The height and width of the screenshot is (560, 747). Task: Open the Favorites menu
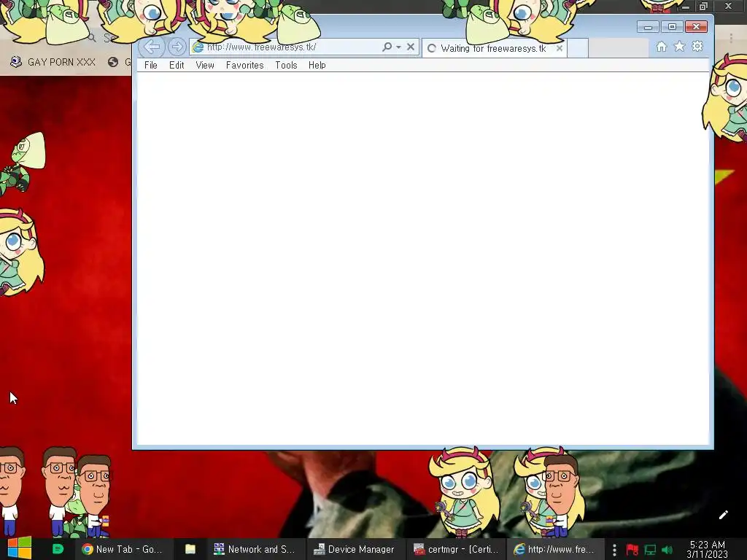245,65
